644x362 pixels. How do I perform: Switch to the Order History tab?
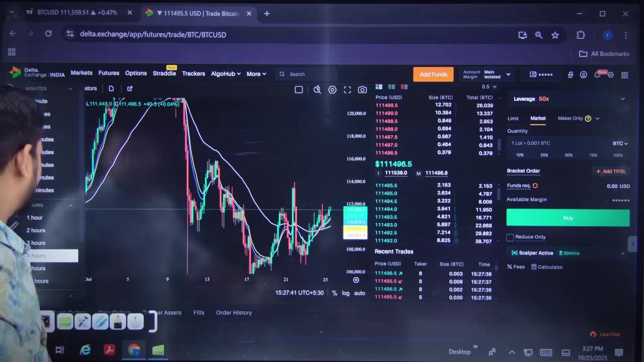233,312
